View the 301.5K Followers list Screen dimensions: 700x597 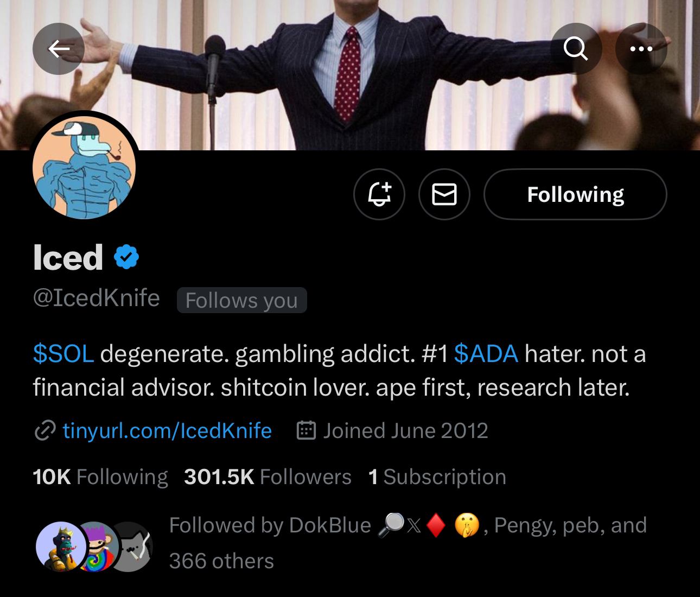[x=268, y=477]
